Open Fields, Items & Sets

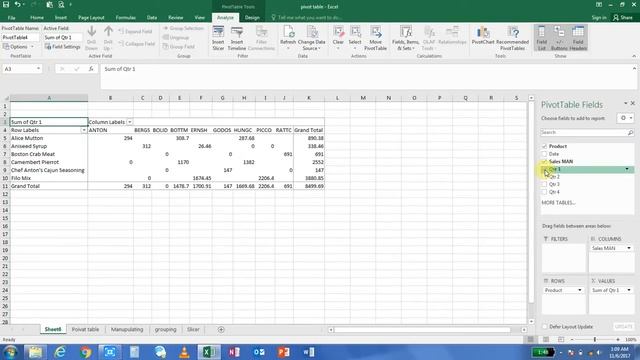(405, 38)
